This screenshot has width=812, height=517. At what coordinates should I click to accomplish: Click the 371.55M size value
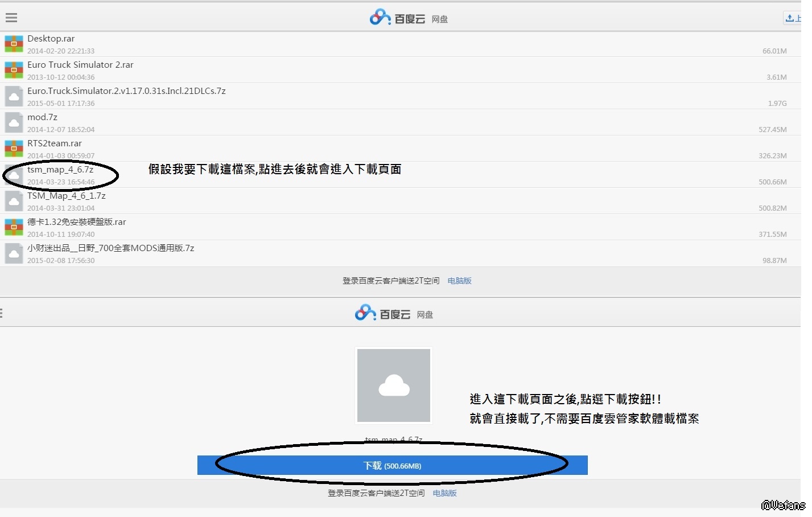(773, 235)
